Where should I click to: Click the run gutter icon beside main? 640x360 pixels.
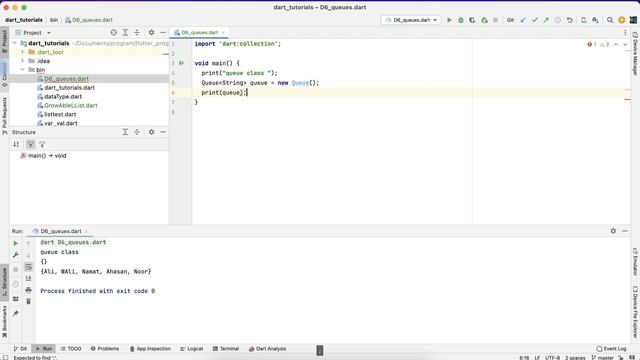181,63
